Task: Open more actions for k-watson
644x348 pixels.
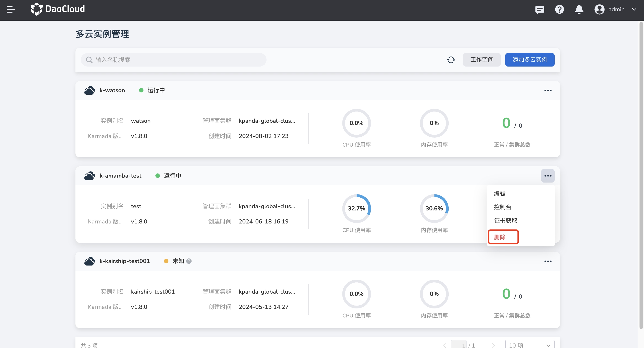Action: [x=547, y=90]
